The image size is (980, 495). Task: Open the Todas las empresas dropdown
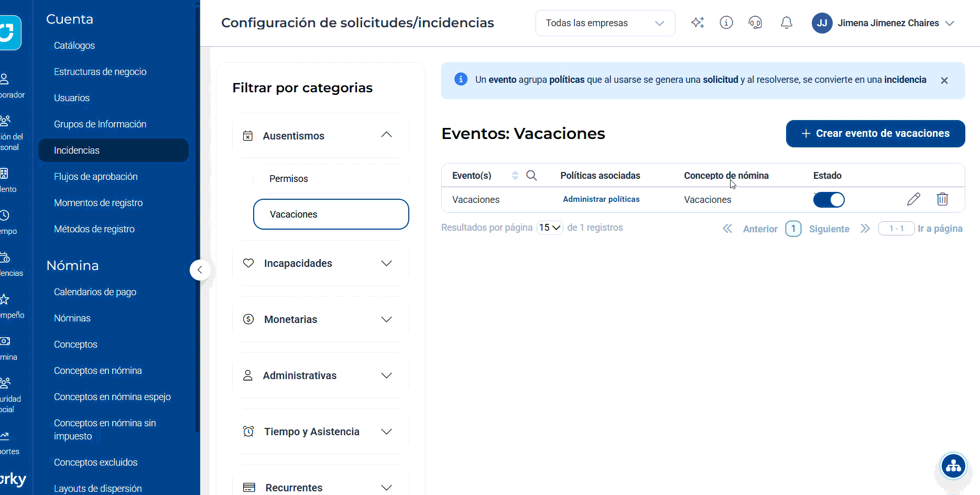[605, 23]
